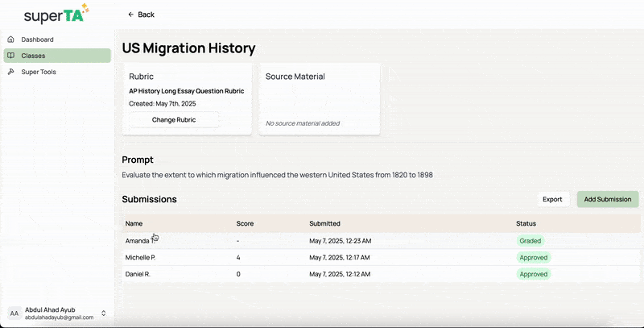
Task: Click the Super Tools wrench icon
Action: tap(10, 72)
